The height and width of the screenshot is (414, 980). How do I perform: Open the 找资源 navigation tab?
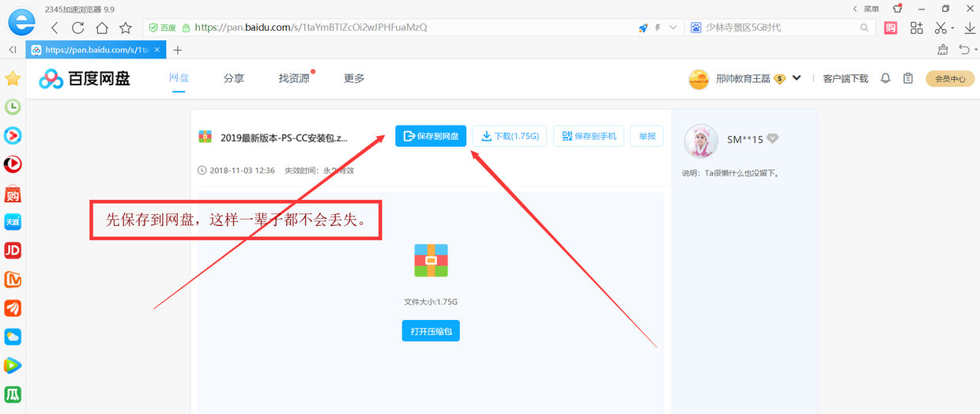click(x=294, y=78)
